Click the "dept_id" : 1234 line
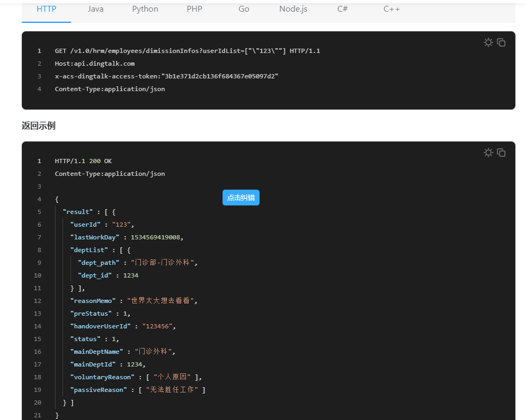Viewport: 525px width, 420px height. point(108,275)
